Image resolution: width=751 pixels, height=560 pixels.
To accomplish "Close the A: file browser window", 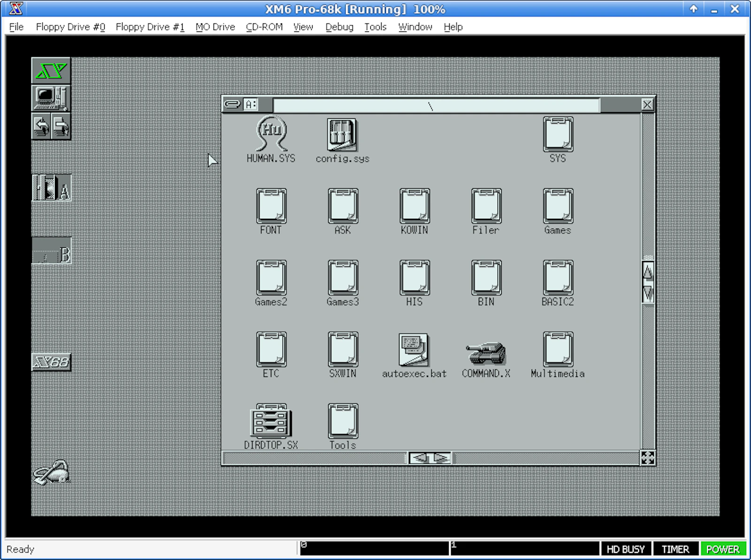I will coord(647,105).
